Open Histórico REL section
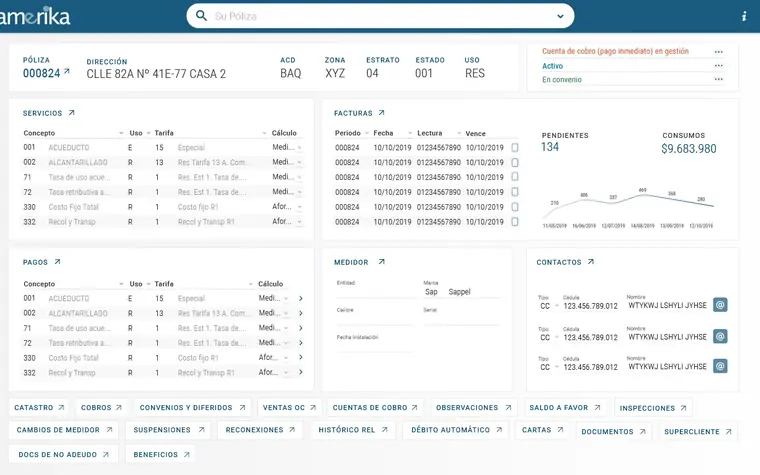Image resolution: width=760 pixels, height=475 pixels. click(353, 430)
